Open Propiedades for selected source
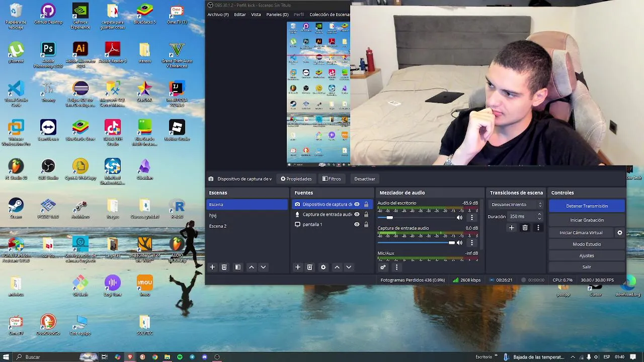Viewport: 644px width, 362px height. [x=296, y=179]
